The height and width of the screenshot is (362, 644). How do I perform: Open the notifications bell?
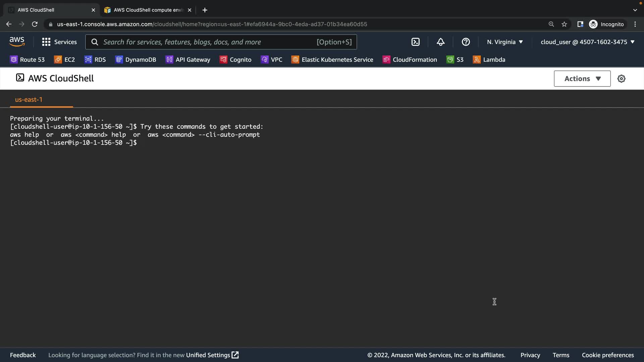tap(440, 42)
